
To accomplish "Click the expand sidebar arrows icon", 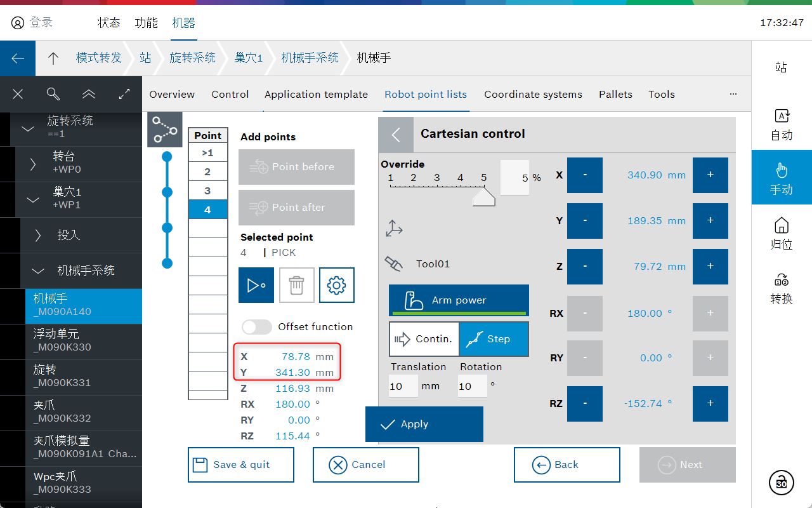I will tap(124, 94).
